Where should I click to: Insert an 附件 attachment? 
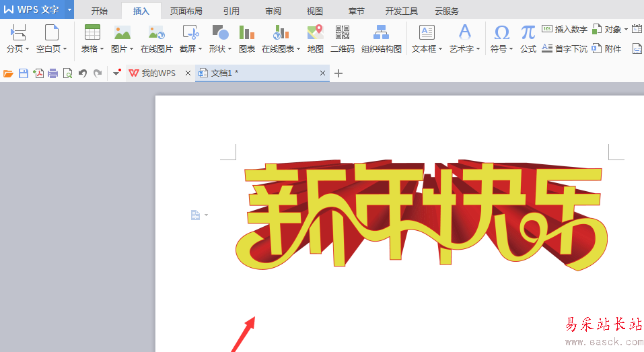tap(606, 49)
